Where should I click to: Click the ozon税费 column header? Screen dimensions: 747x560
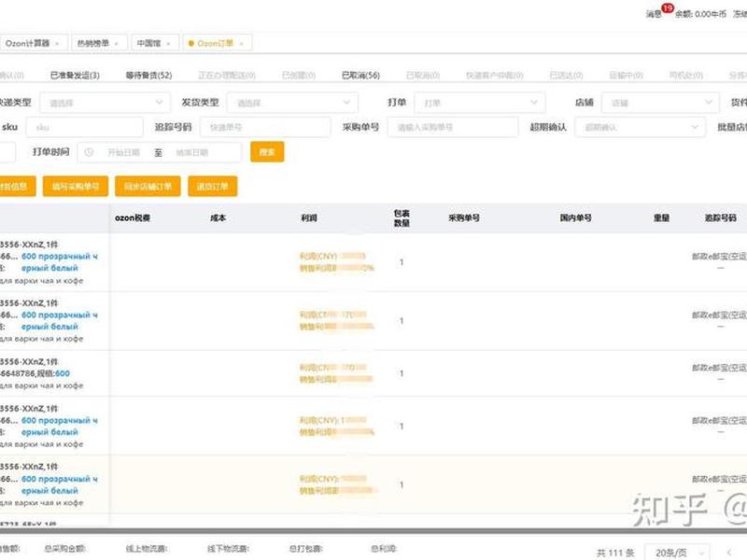[x=133, y=218]
